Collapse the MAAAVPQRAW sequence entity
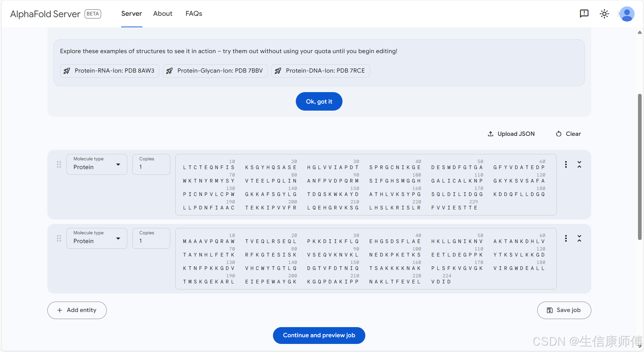Image resolution: width=644 pixels, height=352 pixels. point(580,238)
